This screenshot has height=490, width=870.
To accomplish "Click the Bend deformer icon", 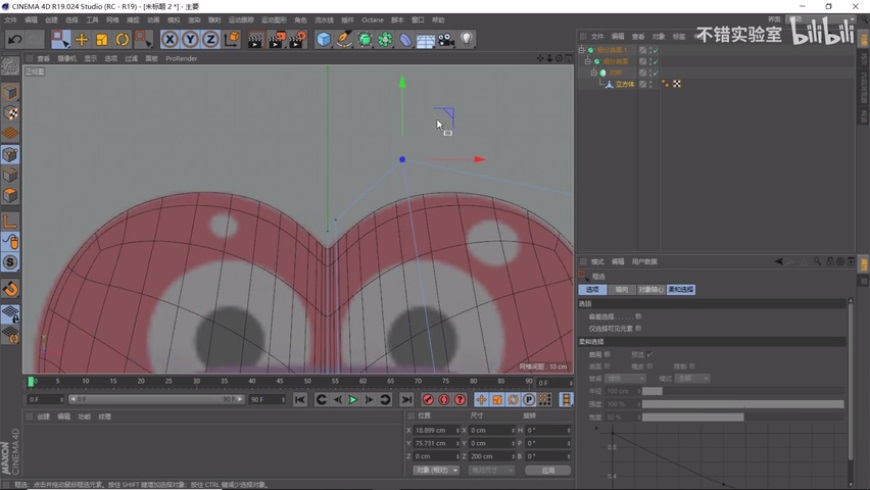I will (x=406, y=39).
